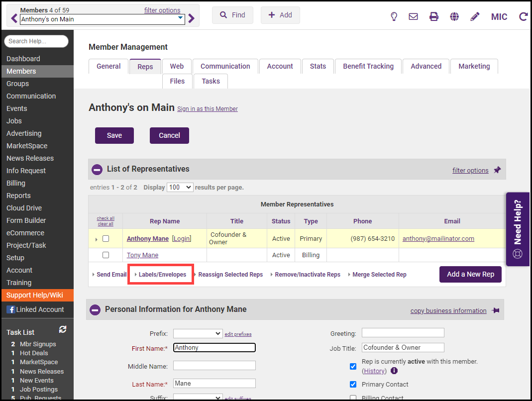Click the refresh arrow icon at top right
Image resolution: width=532 pixels, height=401 pixels.
click(x=523, y=16)
